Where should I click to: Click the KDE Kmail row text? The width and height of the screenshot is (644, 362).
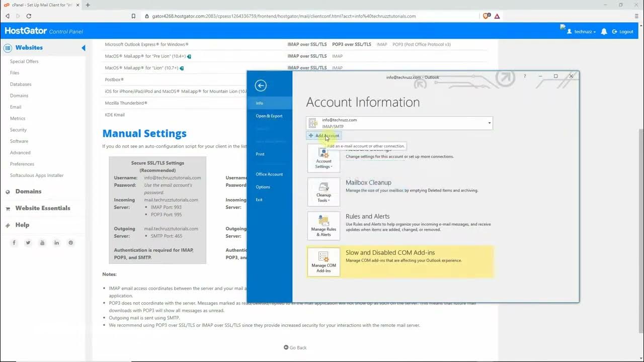pyautogui.click(x=115, y=115)
